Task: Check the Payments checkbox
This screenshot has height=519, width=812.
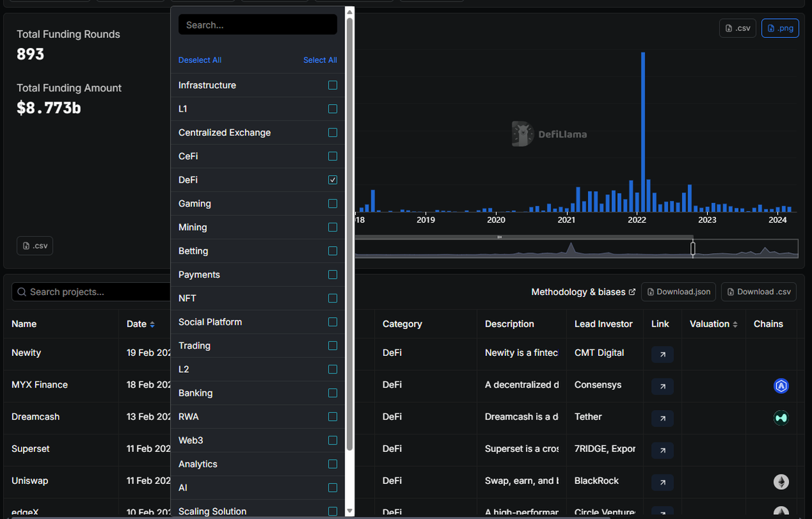Action: tap(332, 275)
